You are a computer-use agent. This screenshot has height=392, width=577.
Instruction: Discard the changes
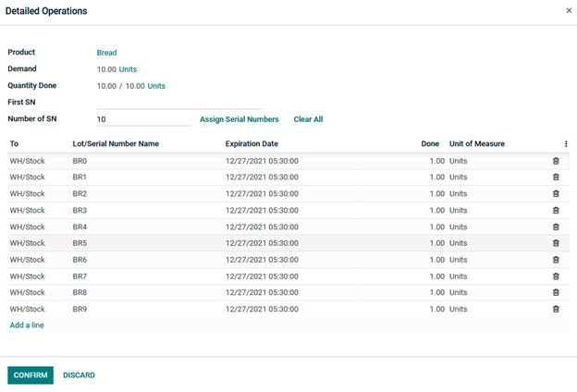(x=79, y=375)
